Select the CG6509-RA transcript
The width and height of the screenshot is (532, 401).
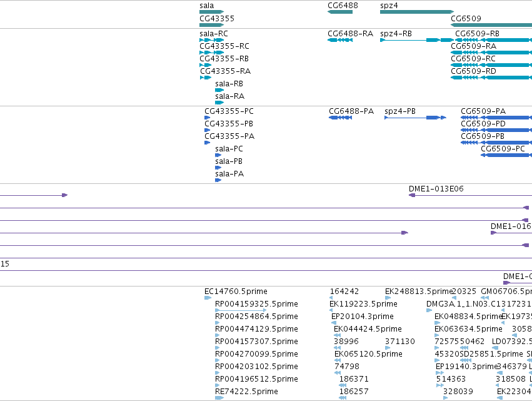tap(491, 53)
